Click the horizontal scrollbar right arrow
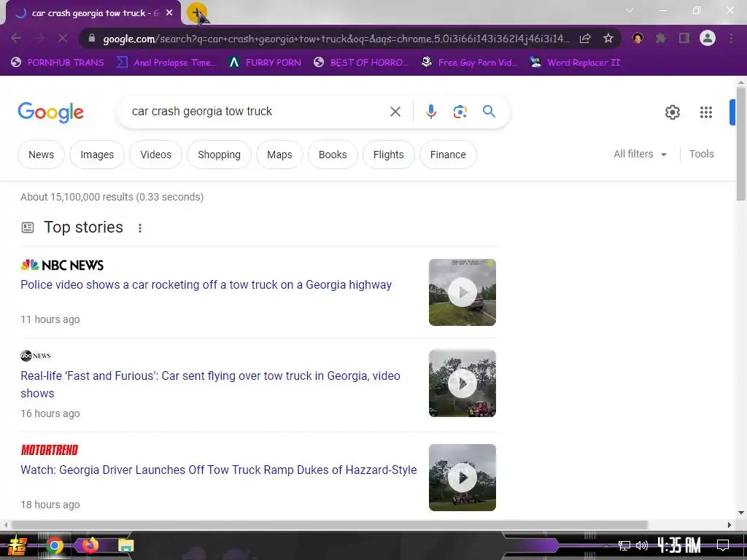 pyautogui.click(x=729, y=525)
